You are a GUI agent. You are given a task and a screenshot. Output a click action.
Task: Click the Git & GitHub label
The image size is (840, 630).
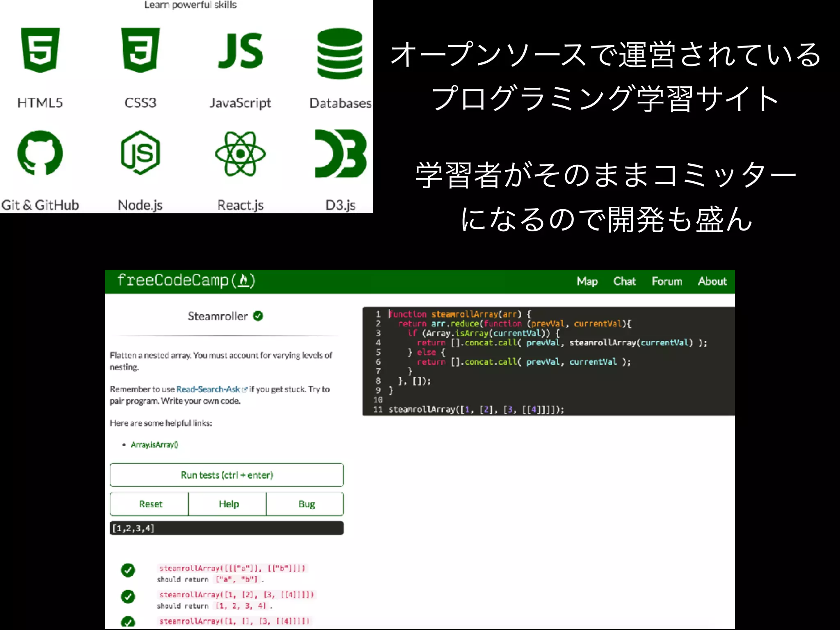[40, 205]
